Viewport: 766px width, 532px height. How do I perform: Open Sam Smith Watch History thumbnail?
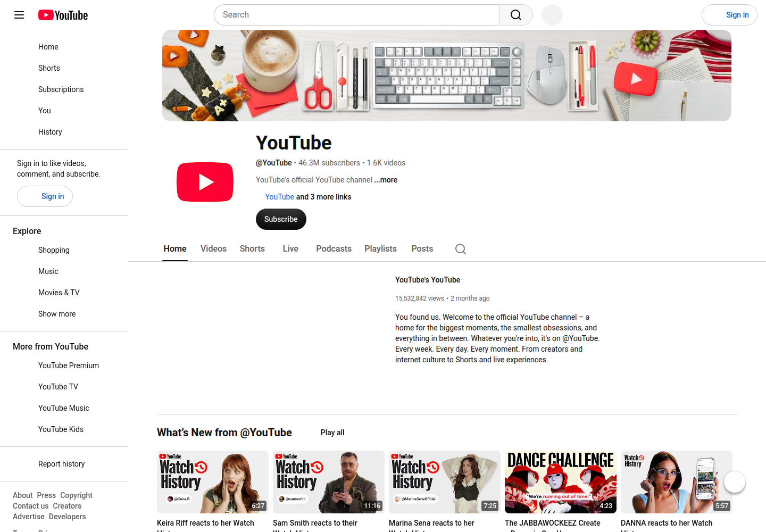[x=329, y=482]
